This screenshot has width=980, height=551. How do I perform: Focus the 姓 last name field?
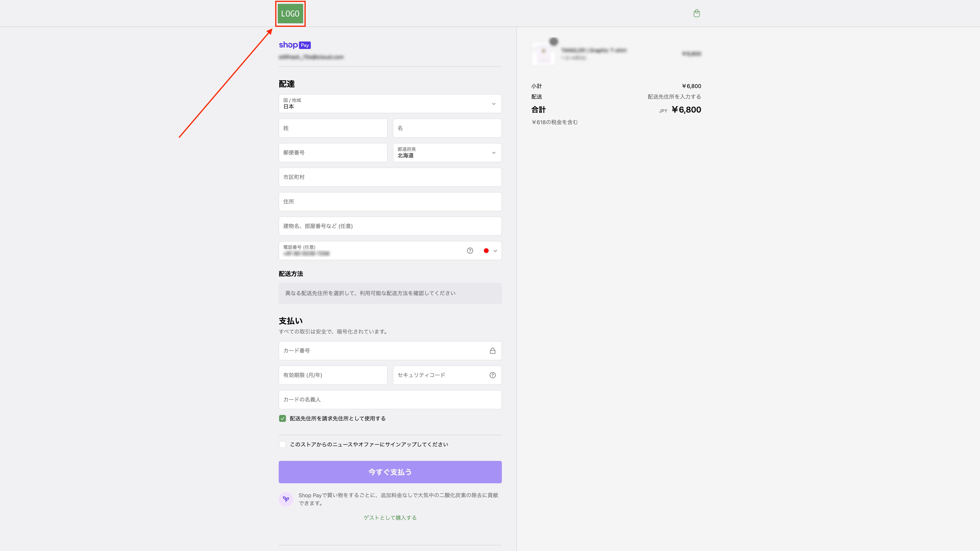pos(332,128)
